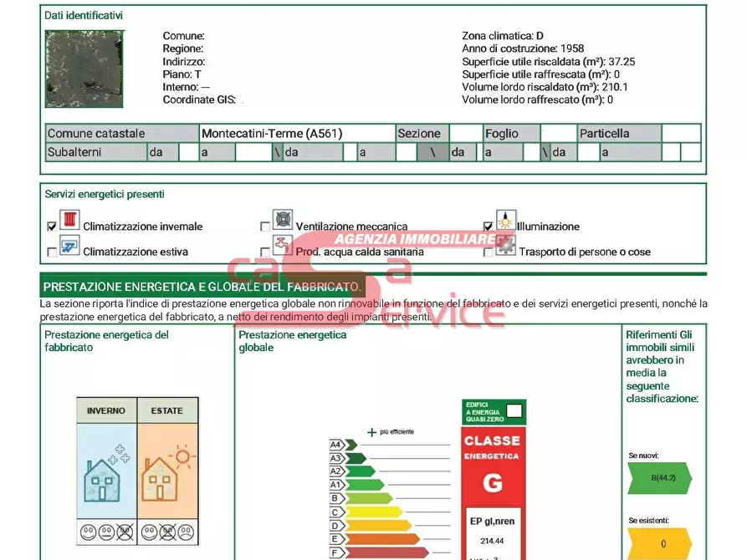Enable the Climatizzazione estiva checkbox

click(52, 252)
